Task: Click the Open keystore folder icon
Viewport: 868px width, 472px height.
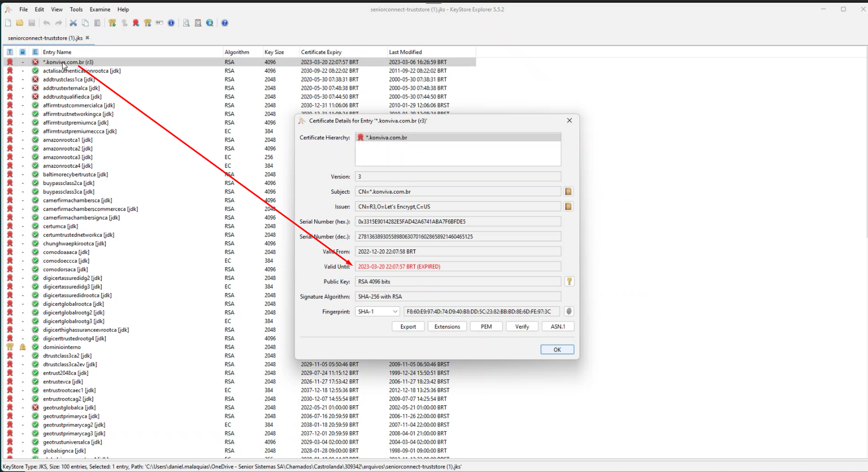Action: (x=20, y=23)
